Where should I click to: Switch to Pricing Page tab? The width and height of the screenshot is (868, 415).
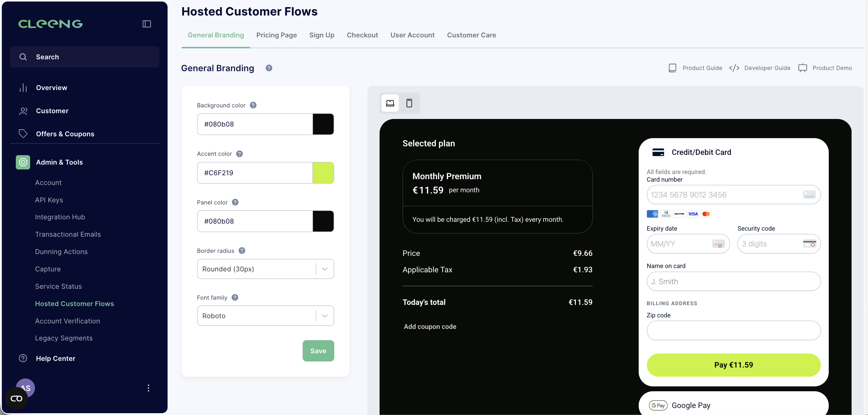[276, 35]
